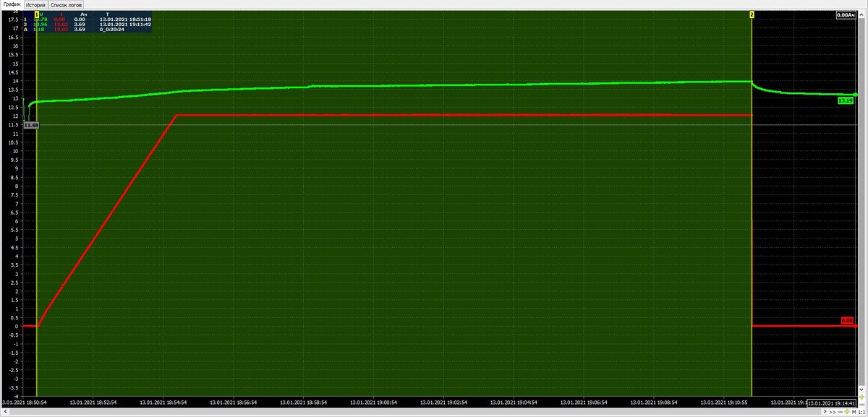Click the >> fast-forward scroll button
The image size is (868, 417).
[833, 412]
